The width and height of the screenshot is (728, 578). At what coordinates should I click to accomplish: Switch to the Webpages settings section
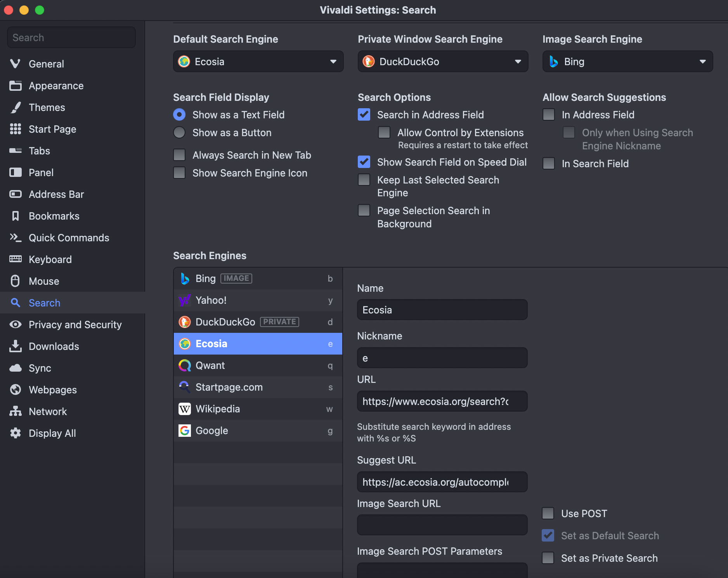click(53, 390)
